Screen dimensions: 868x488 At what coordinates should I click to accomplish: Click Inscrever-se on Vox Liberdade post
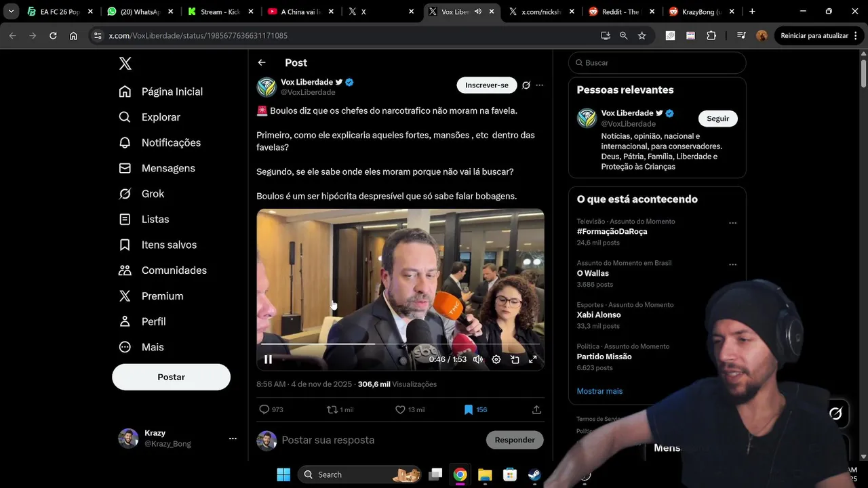coord(487,85)
